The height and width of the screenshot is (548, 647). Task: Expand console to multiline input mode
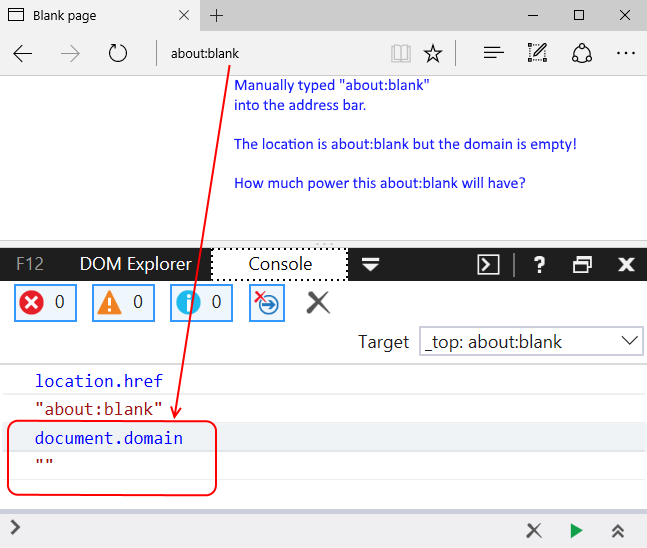pos(619,531)
